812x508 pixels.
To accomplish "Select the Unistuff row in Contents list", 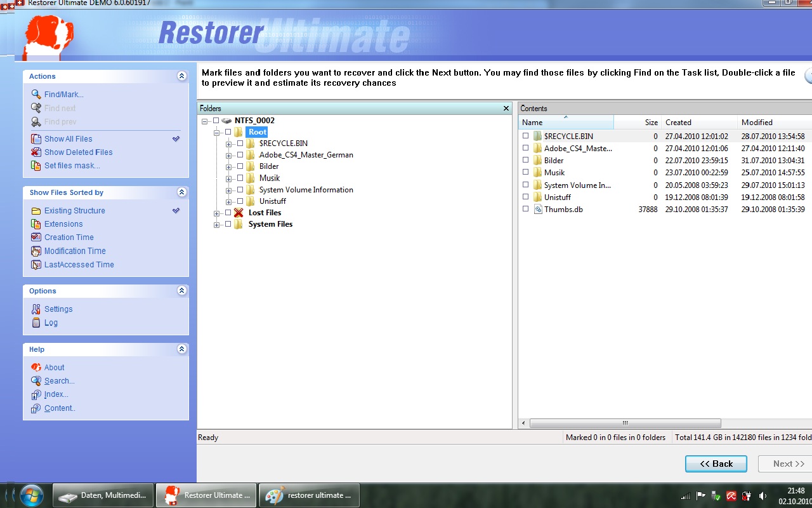I will [x=665, y=197].
